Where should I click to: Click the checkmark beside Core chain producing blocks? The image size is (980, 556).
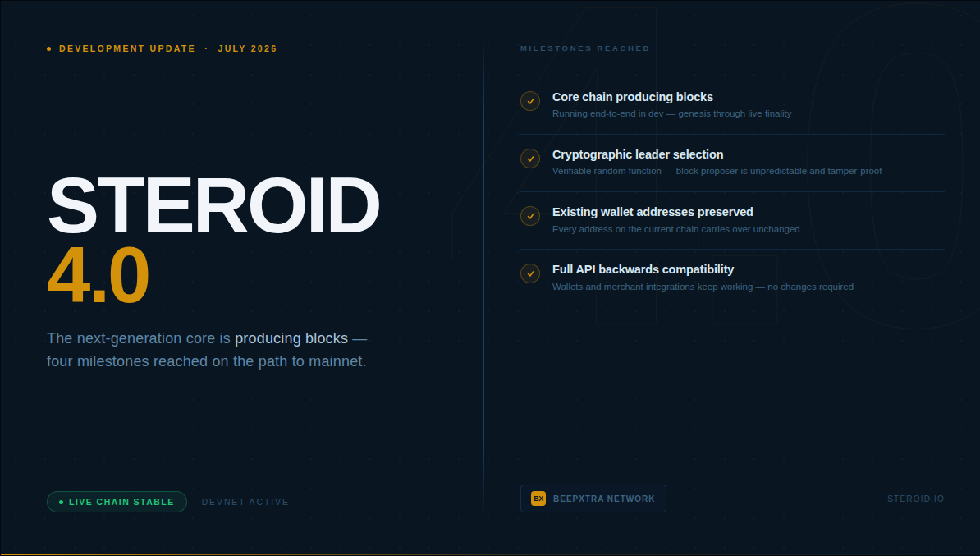point(530,101)
